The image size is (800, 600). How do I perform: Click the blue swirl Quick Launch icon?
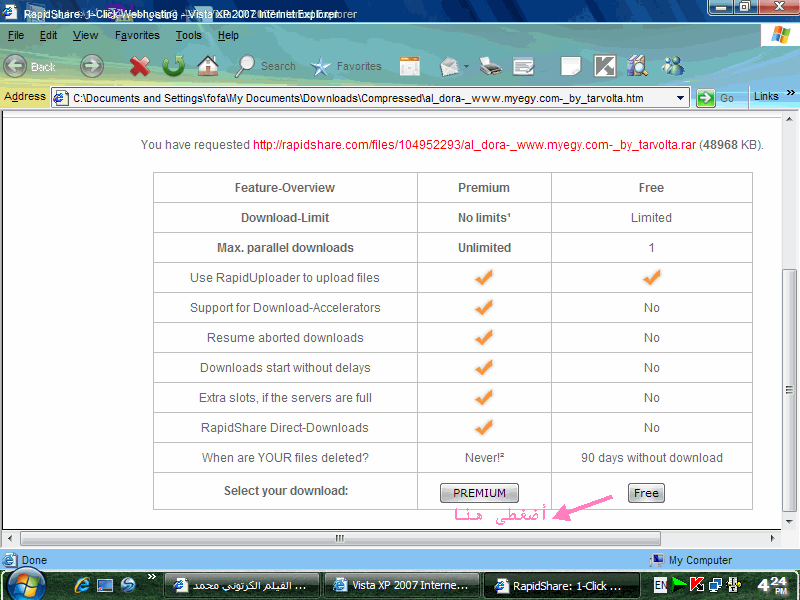click(128, 585)
